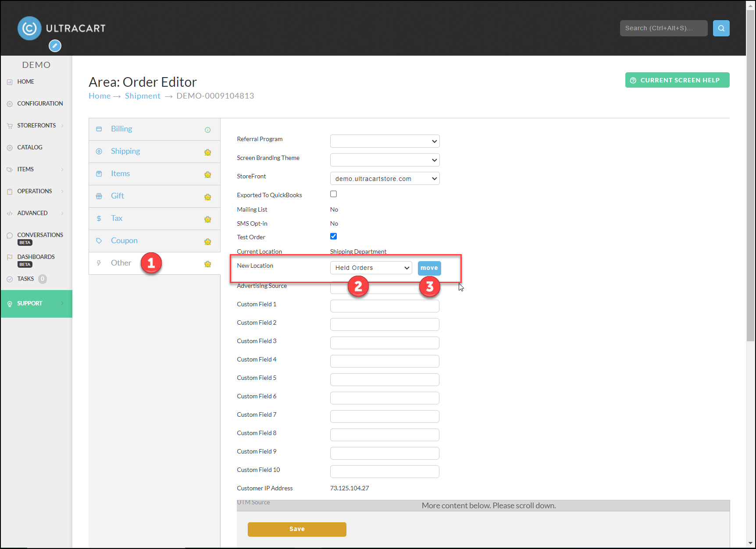Click the Dashboards flag icon
Image resolution: width=756 pixels, height=549 pixels.
click(10, 257)
